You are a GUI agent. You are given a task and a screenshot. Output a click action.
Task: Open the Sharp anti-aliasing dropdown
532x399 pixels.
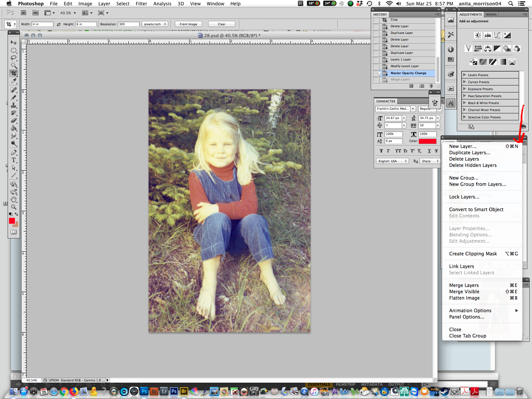coord(430,161)
